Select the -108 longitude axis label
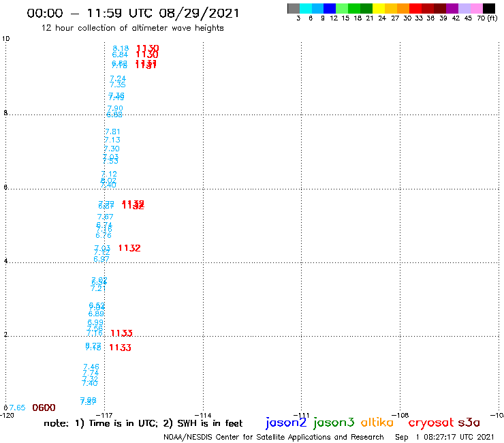Screen dimensions: 504x443 tap(400, 415)
